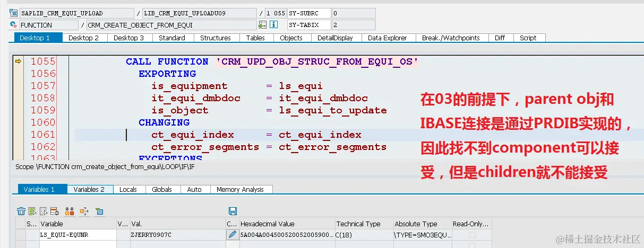Image resolution: width=644 pixels, height=248 pixels.
Task: Click the Absolute Type column header
Action: point(422,224)
